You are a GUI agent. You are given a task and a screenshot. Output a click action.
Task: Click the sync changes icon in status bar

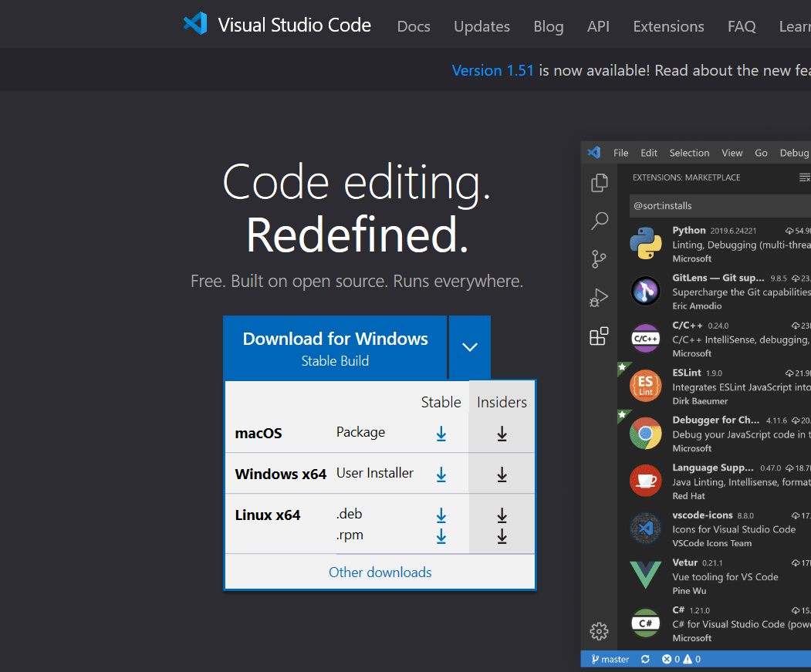(645, 659)
